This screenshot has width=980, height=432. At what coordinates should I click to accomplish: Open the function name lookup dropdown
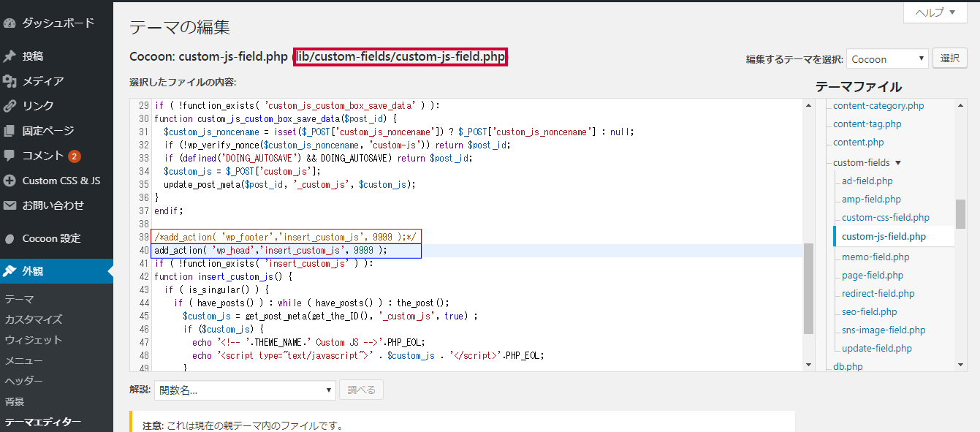click(x=245, y=390)
